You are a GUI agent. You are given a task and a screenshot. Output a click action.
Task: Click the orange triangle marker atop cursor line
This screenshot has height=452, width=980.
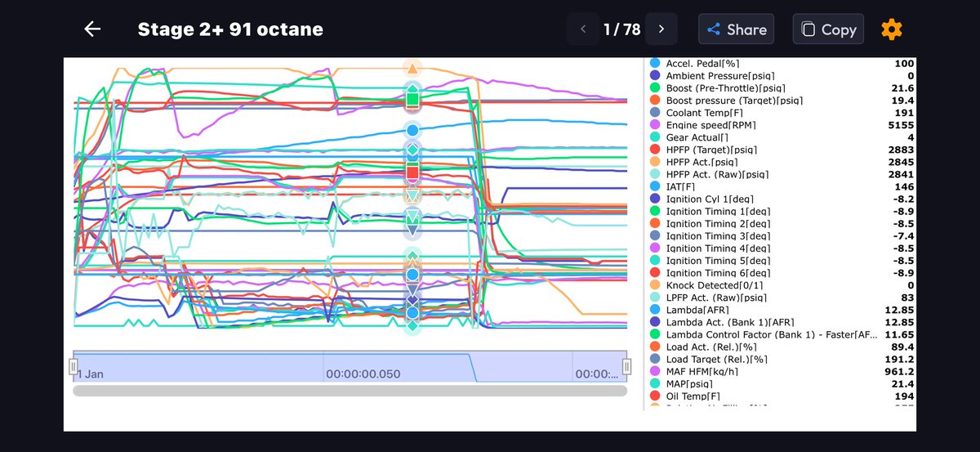tap(412, 69)
